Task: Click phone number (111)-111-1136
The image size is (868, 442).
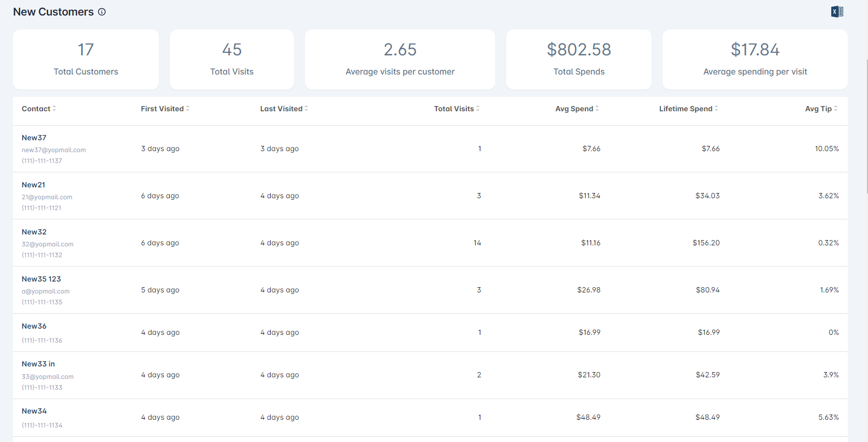Action: pyautogui.click(x=42, y=341)
